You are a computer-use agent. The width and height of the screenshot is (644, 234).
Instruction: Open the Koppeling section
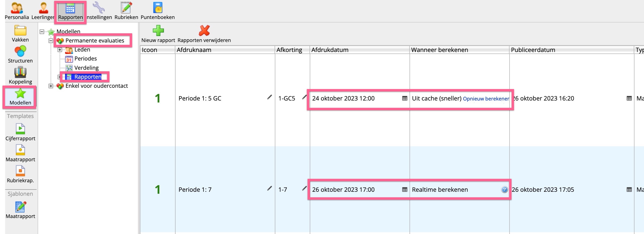point(20,75)
